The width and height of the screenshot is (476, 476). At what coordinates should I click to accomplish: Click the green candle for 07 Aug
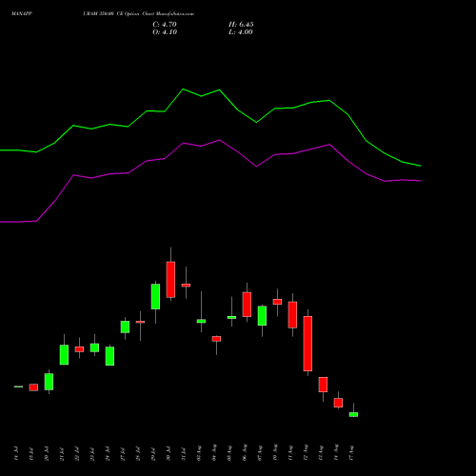point(262,316)
